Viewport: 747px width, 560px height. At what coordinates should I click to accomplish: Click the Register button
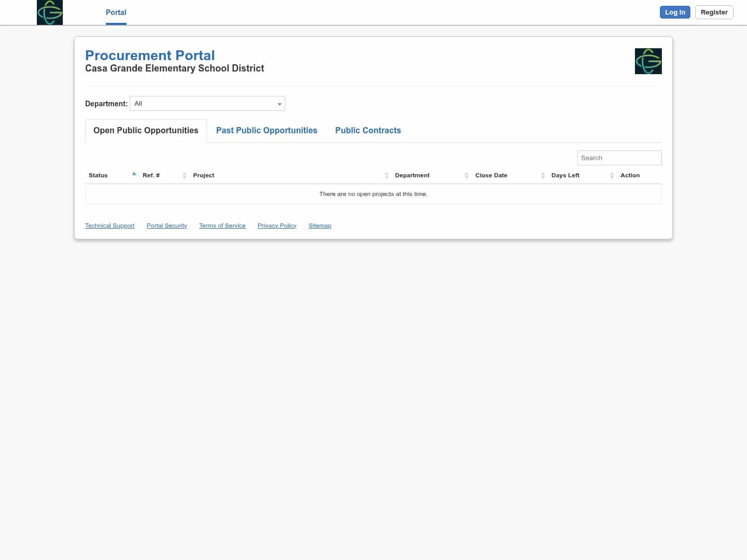pos(714,12)
